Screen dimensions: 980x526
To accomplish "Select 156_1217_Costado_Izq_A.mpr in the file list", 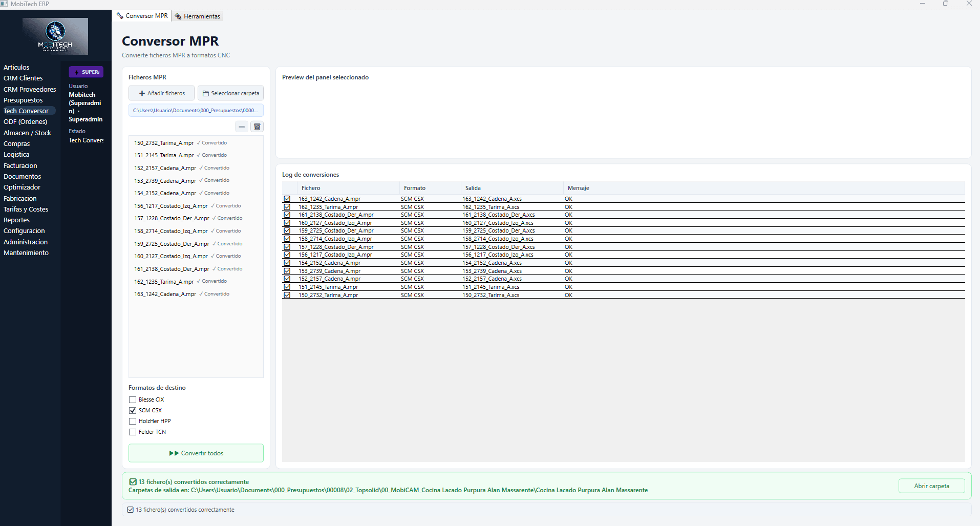I will coord(171,206).
